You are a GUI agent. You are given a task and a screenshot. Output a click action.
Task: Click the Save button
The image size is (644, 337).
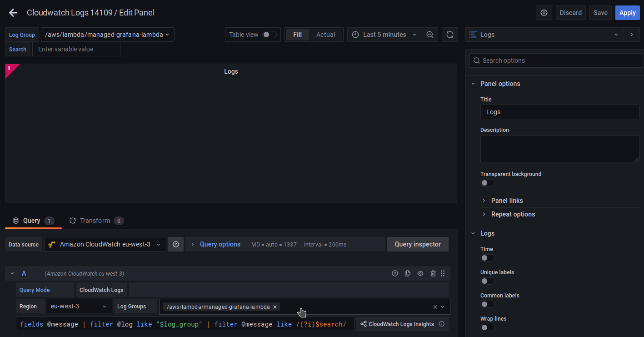coord(600,13)
